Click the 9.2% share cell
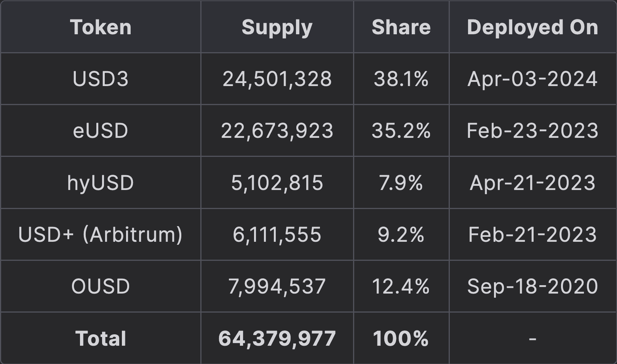617x364 pixels. 401,235
